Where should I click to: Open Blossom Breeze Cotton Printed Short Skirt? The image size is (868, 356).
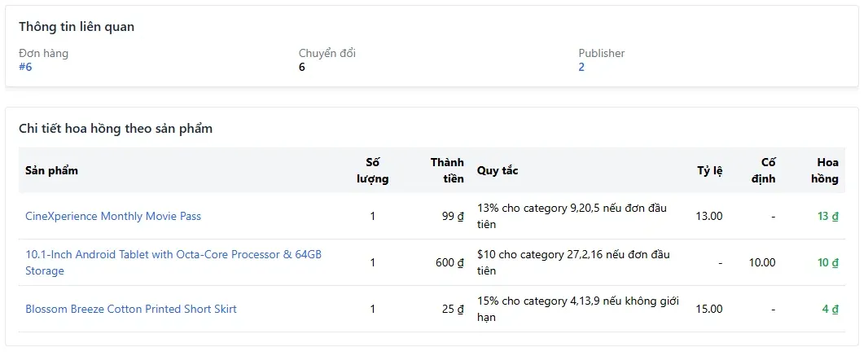click(x=130, y=309)
